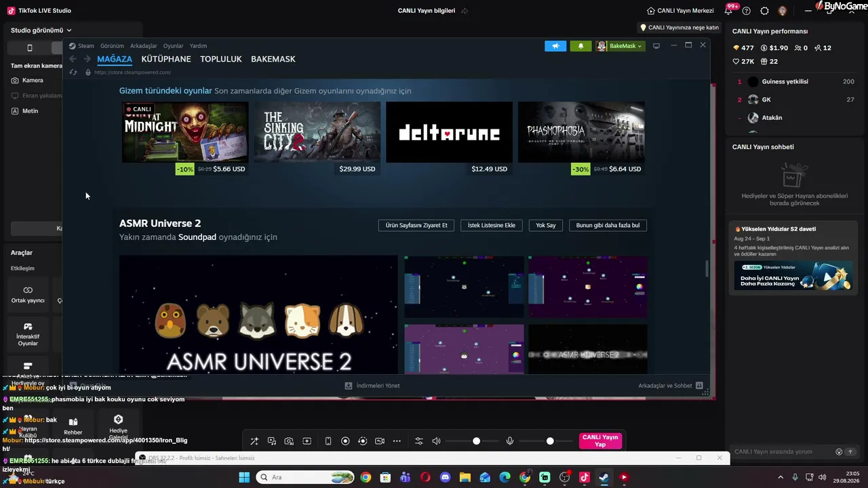Switch to Steam's KÜTÜPHANE tab
The width and height of the screenshot is (868, 488).
(166, 59)
